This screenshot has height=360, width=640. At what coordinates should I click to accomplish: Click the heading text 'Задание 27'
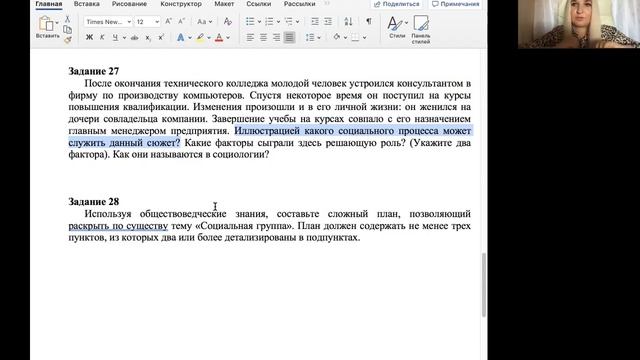(94, 71)
